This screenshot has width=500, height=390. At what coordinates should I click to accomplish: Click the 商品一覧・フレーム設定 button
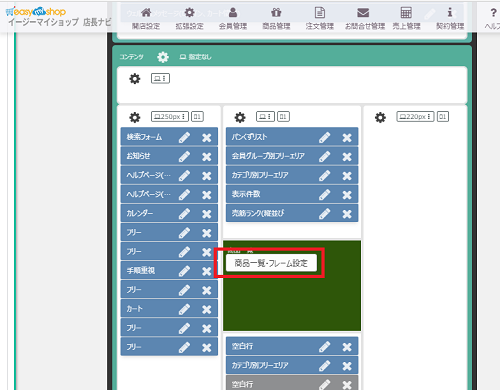(271, 263)
